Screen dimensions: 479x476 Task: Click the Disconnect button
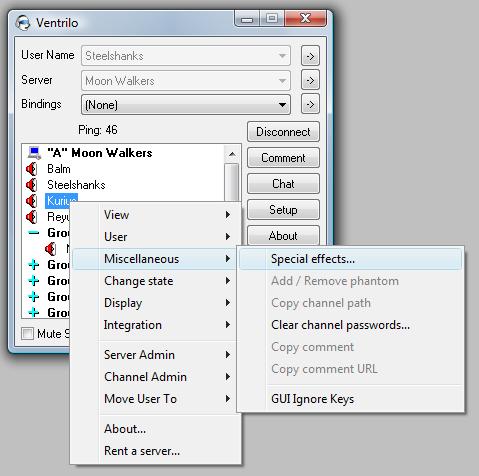(x=283, y=132)
